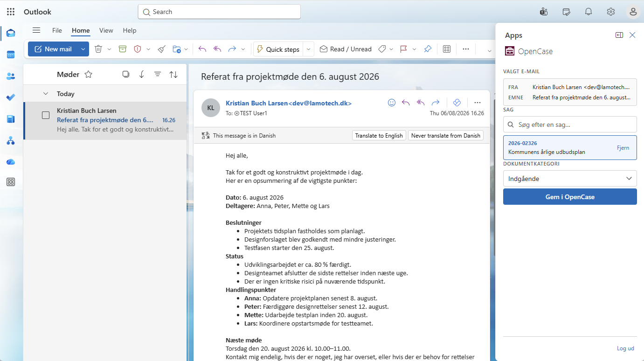Toggle select-all messages icon in list header
Image resolution: width=644 pixels, height=361 pixels.
coord(126,74)
